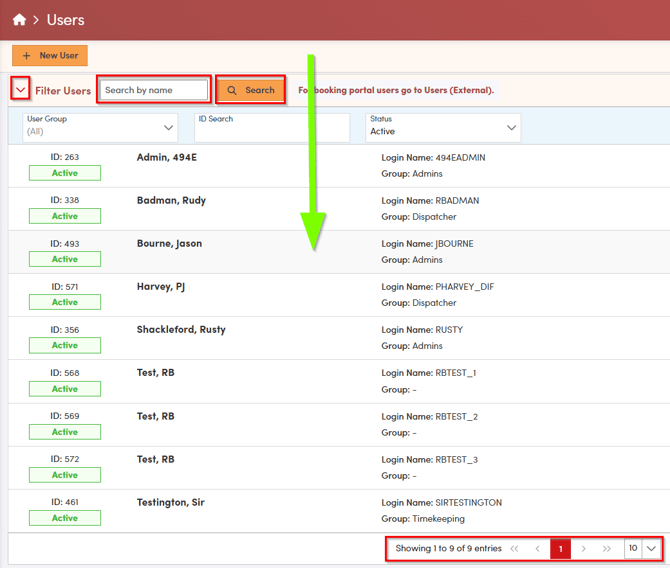
Task: Click the ID Search field
Action: click(271, 127)
